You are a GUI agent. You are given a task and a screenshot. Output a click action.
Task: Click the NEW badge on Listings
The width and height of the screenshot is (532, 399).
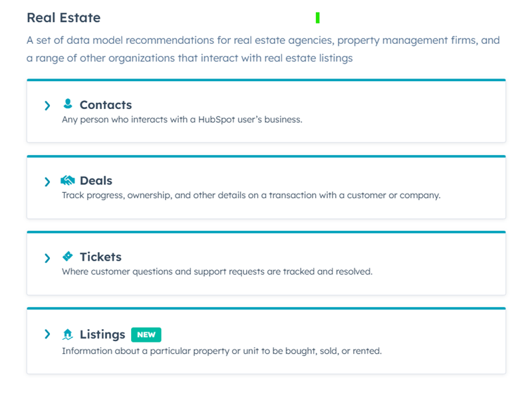(146, 334)
